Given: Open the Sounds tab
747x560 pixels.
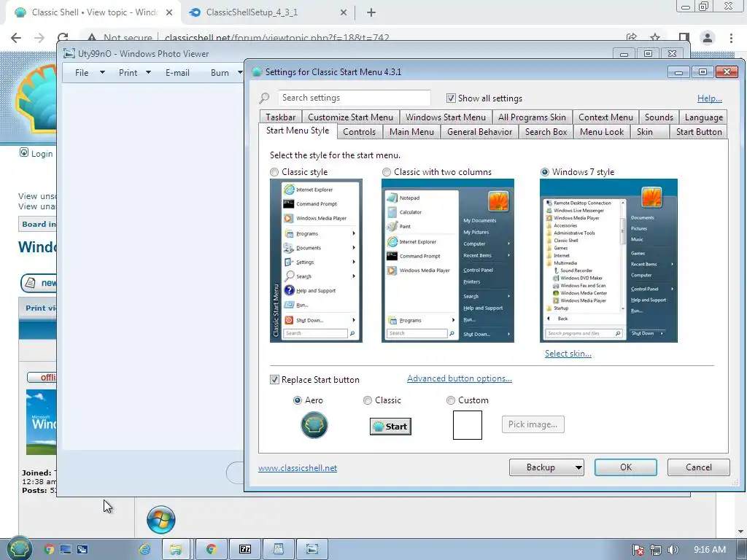Looking at the screenshot, I should (x=659, y=117).
